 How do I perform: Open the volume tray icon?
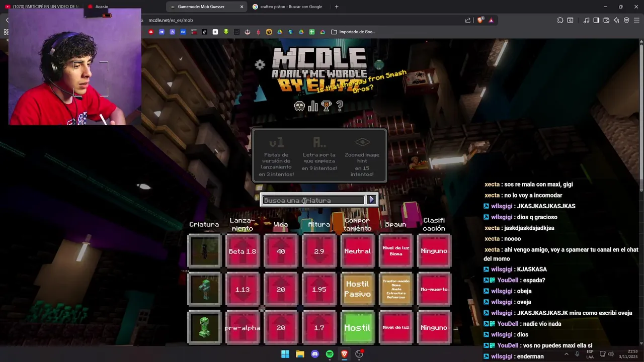coord(611,354)
